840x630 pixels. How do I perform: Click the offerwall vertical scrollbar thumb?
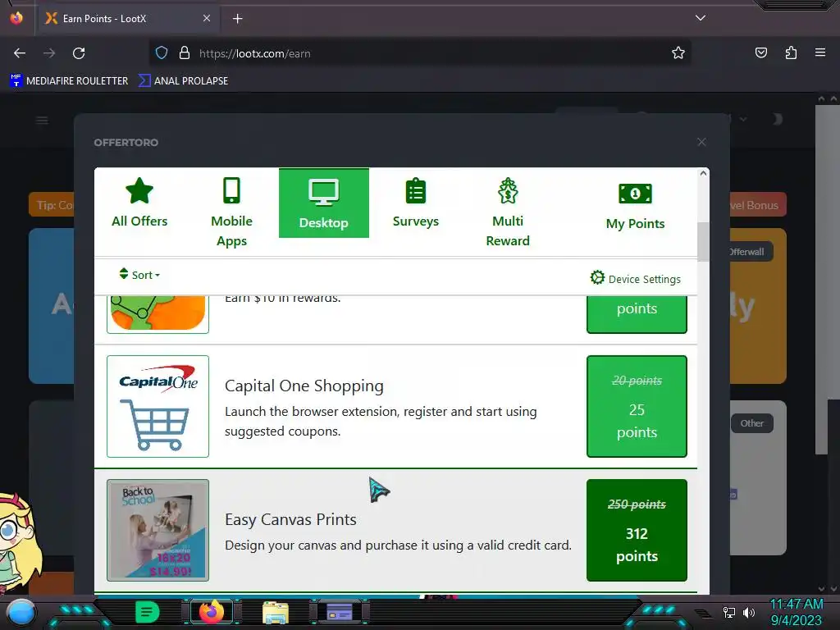[703, 242]
